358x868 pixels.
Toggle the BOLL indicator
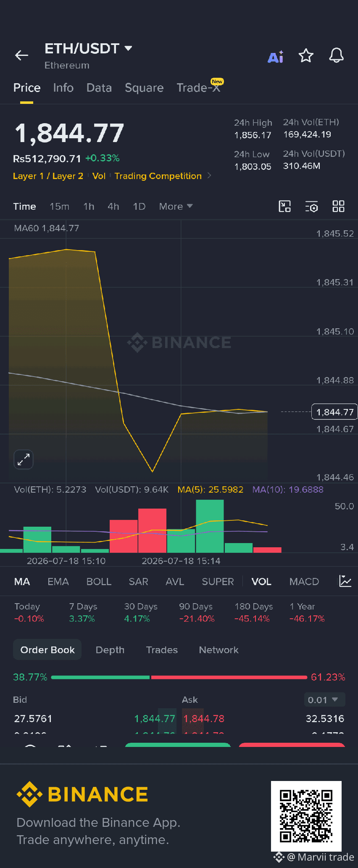pyautogui.click(x=99, y=581)
